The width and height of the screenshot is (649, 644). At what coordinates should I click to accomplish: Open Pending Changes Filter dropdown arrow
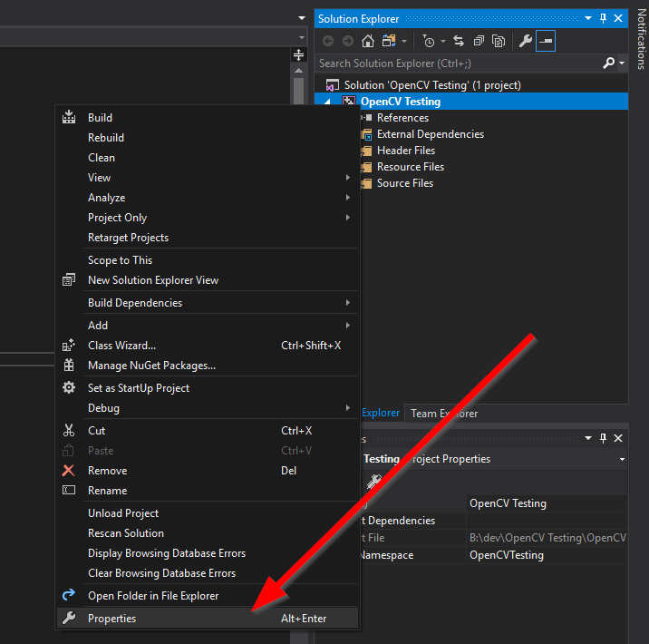point(443,41)
